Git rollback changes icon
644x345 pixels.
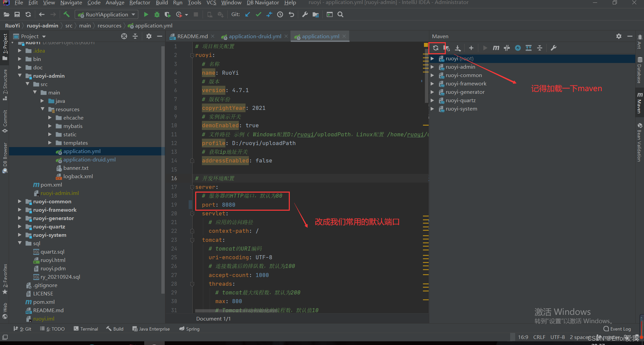(x=291, y=14)
